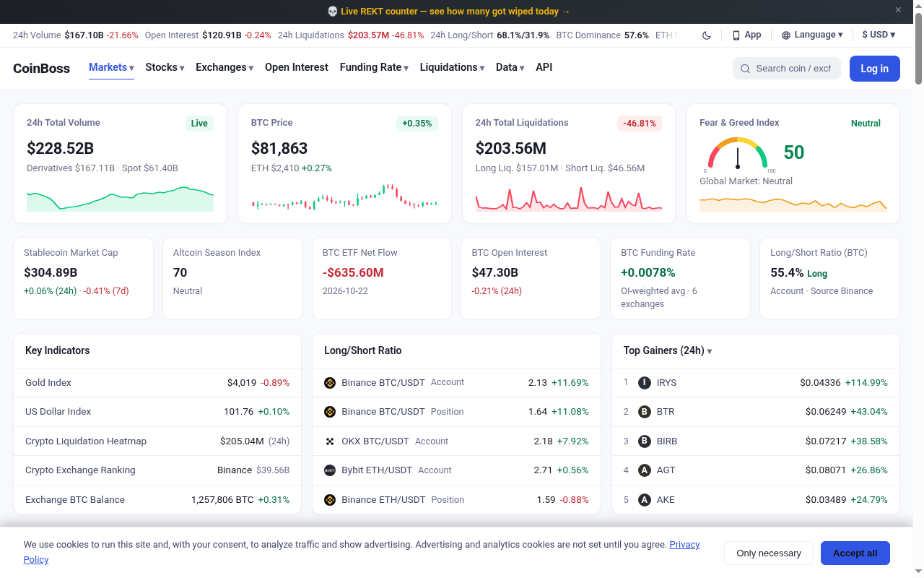The height and width of the screenshot is (578, 924).
Task: Expand the Funding Rate menu
Action: point(374,67)
